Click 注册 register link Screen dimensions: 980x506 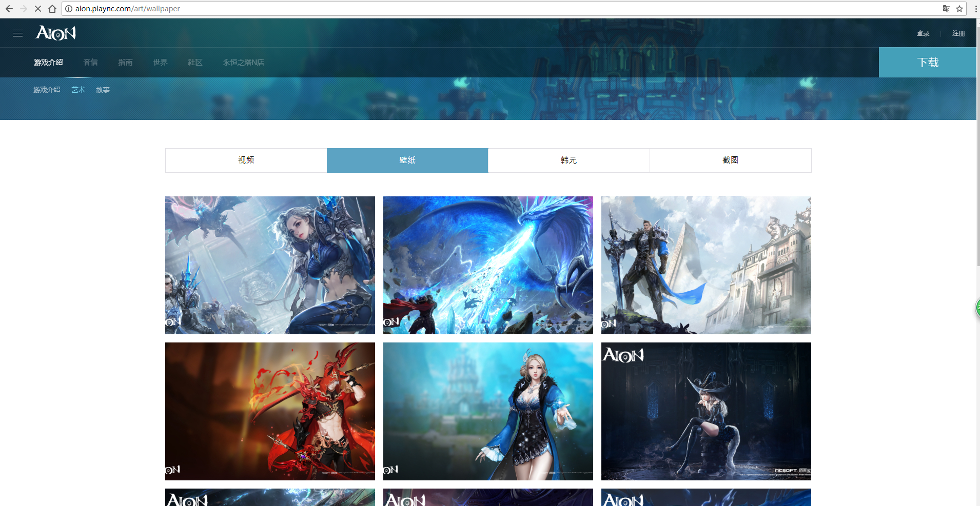[958, 33]
